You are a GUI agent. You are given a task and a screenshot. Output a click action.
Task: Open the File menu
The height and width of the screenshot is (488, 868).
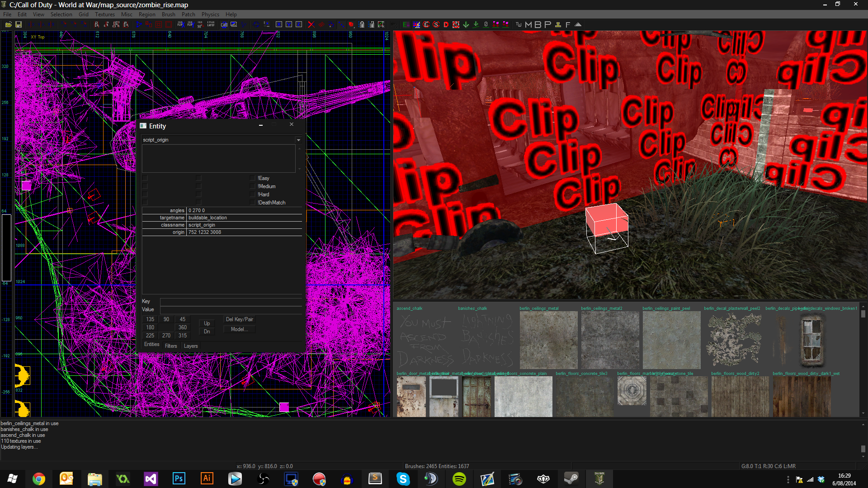7,14
